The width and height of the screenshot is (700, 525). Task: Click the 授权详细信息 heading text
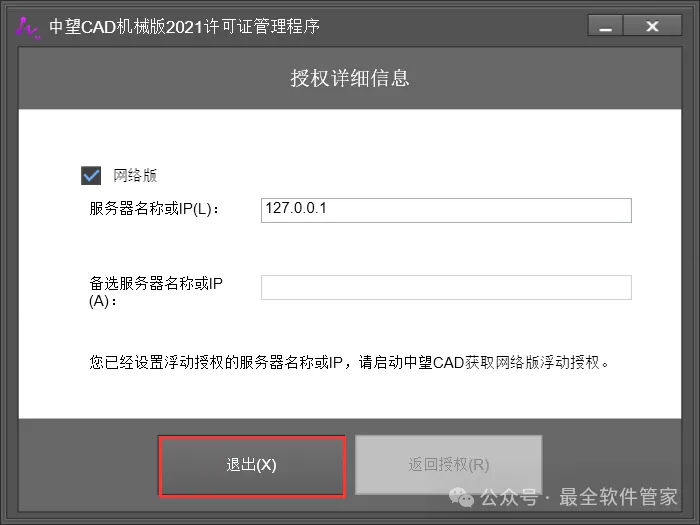pos(350,78)
